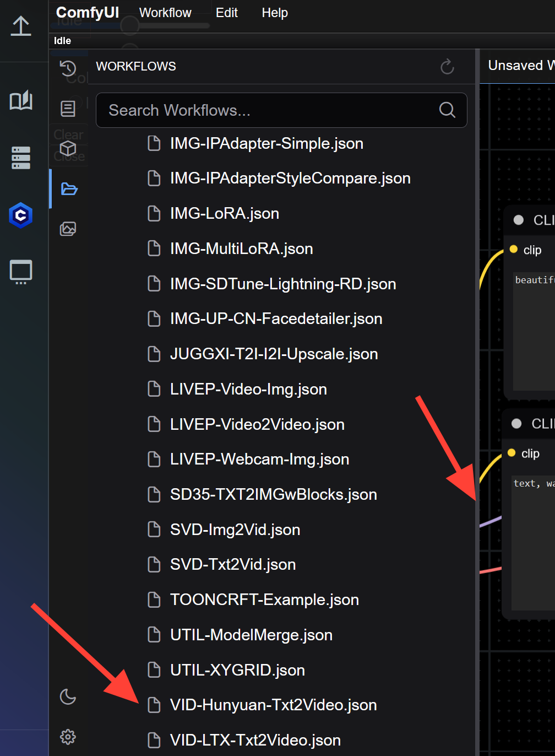This screenshot has width=555, height=756.
Task: Click the ComfyUI logo icon
Action: (x=20, y=215)
